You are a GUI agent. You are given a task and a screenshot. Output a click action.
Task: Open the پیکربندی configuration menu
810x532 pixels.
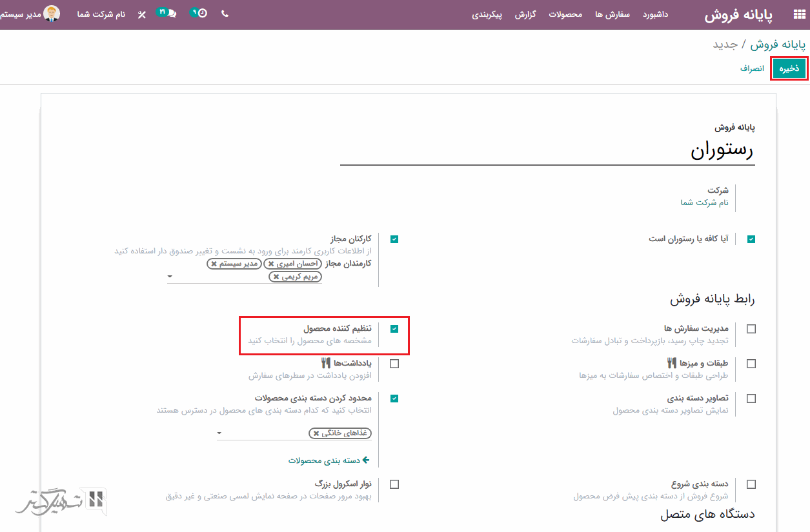point(487,14)
